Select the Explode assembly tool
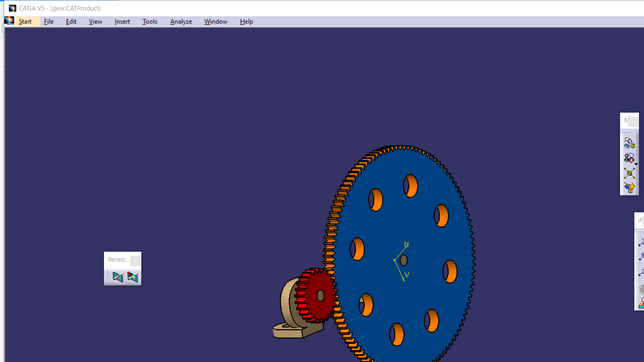644x362 pixels. coord(629,173)
